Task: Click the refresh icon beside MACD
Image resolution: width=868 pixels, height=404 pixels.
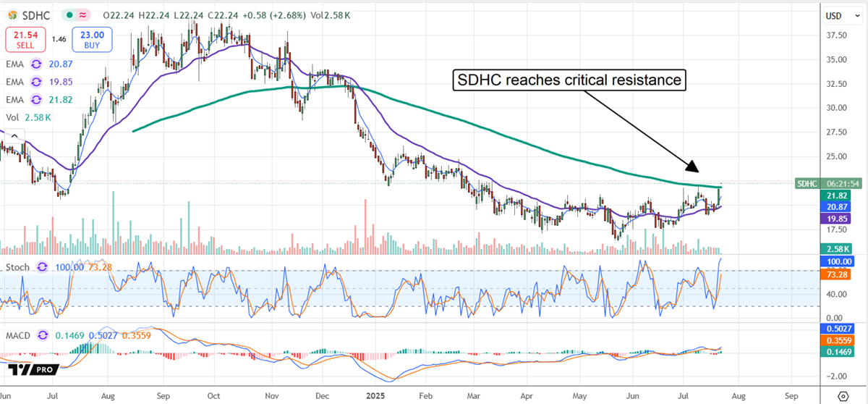Action: [x=42, y=336]
